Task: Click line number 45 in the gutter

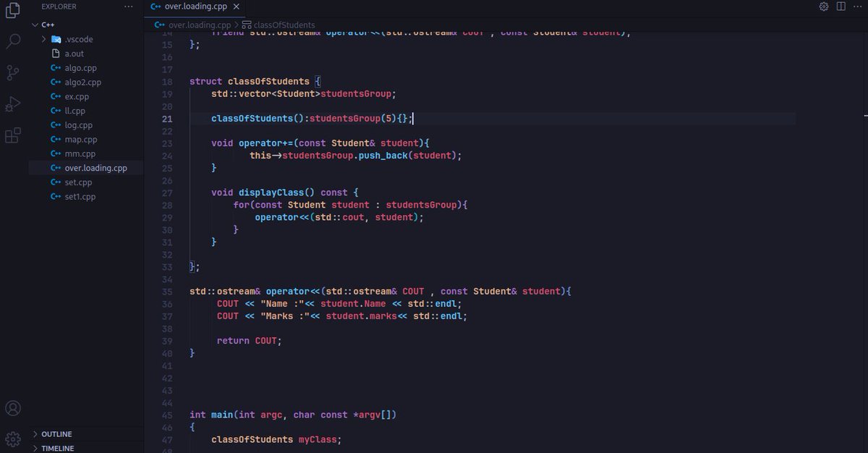Action: (x=167, y=415)
